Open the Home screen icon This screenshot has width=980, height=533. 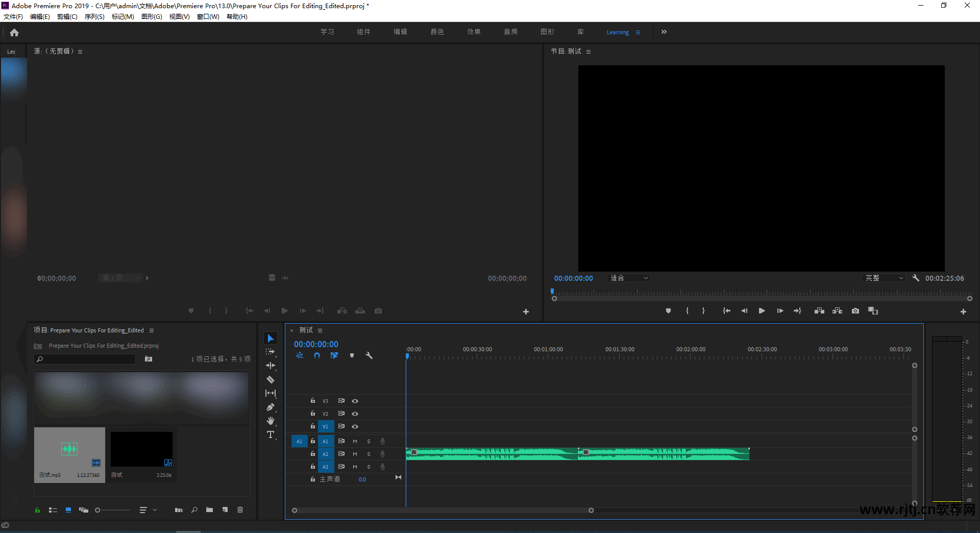14,32
